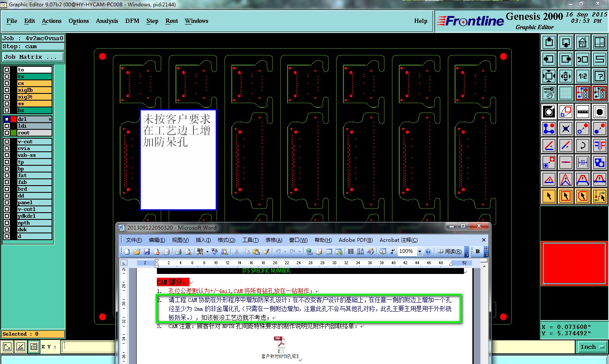
Task: Click the Word document vertical scrollbar
Action: (x=483, y=313)
